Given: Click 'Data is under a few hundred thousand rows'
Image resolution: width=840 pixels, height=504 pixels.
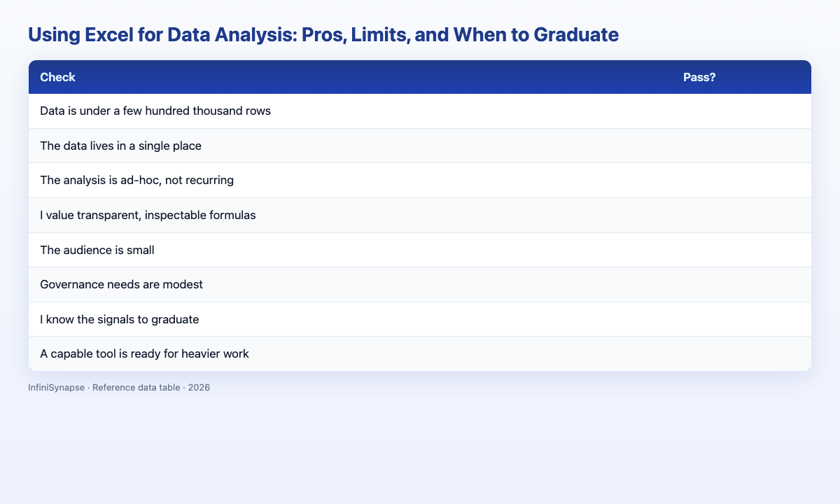Looking at the screenshot, I should pos(155,111).
